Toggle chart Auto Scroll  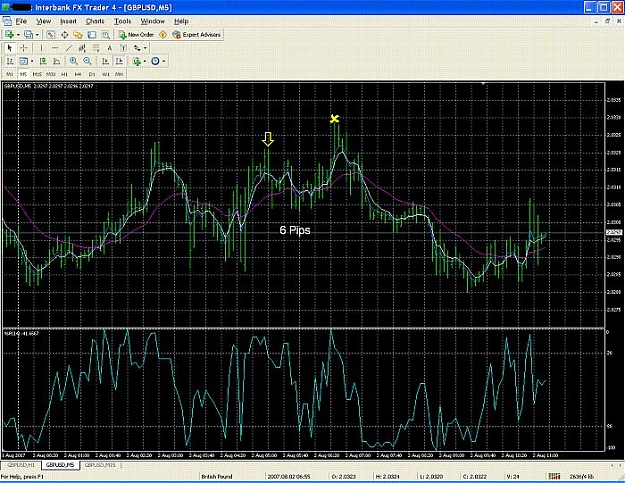point(105,61)
